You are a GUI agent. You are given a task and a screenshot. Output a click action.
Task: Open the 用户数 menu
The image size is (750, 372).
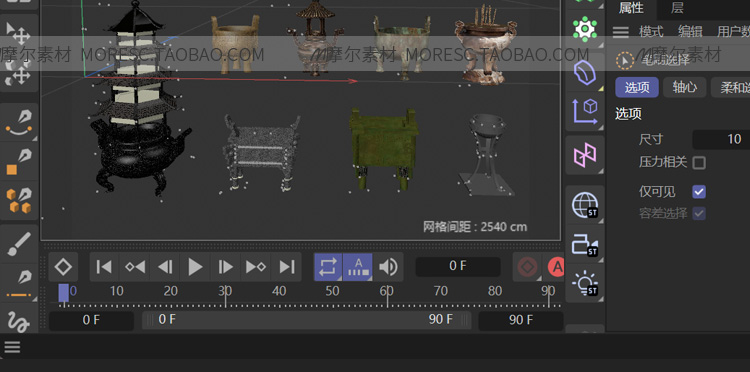[x=733, y=32]
